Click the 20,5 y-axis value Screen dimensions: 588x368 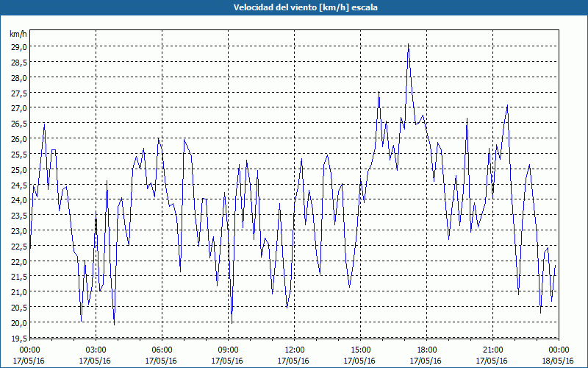coord(19,308)
